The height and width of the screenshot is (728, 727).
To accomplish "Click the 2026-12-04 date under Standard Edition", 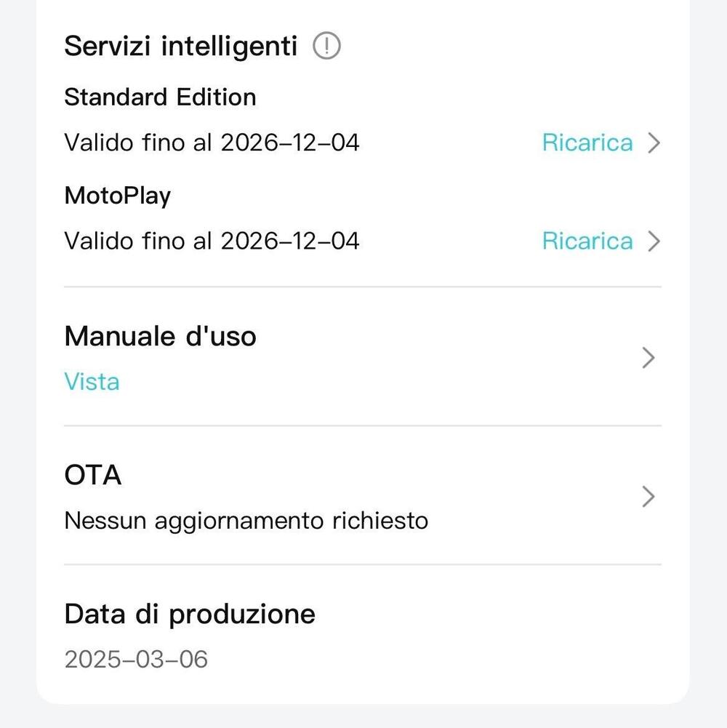I will 290,143.
